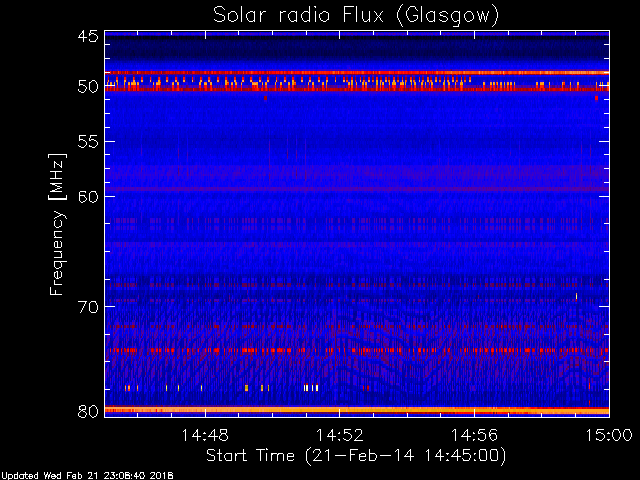
Task: Click the y-axis value 80
Action: (x=88, y=411)
